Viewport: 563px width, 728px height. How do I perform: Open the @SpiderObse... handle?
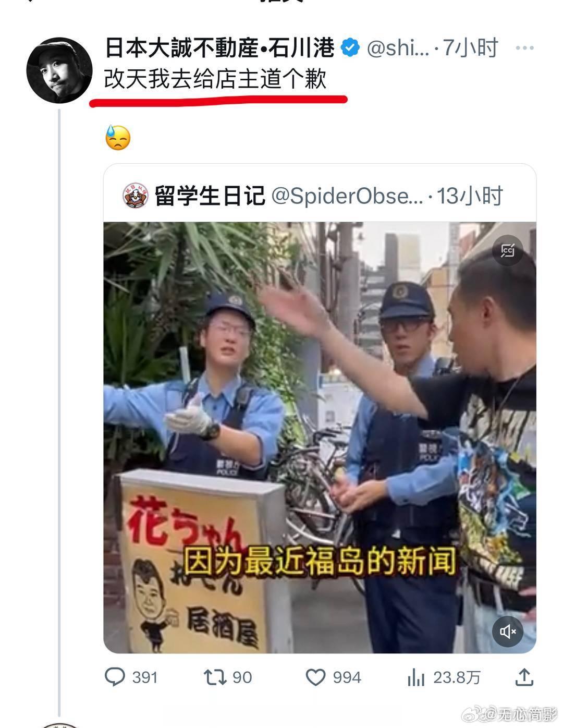(347, 196)
